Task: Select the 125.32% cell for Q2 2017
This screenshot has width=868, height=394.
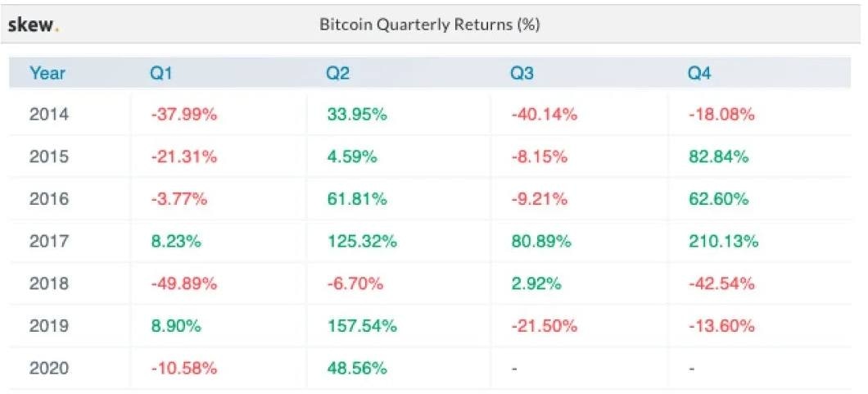Action: tap(361, 242)
